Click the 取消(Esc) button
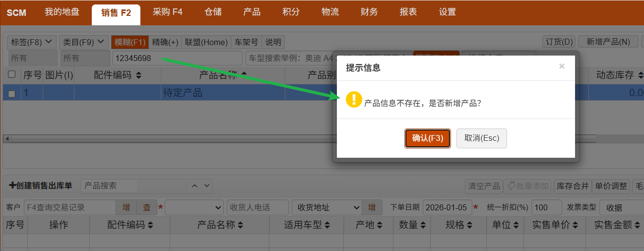 tap(481, 138)
